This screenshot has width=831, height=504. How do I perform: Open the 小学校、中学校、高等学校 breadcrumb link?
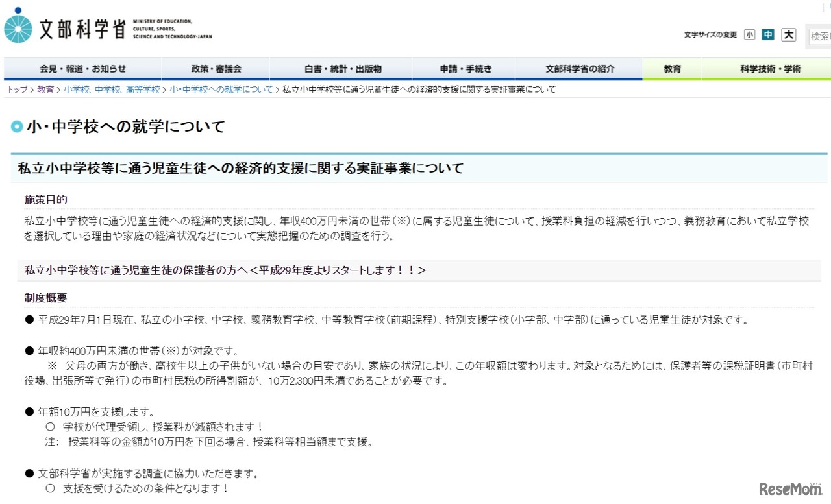point(112,90)
